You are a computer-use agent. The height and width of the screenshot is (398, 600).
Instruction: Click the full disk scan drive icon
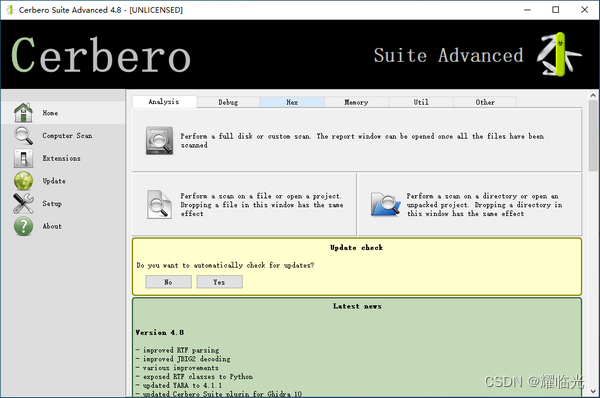(159, 140)
